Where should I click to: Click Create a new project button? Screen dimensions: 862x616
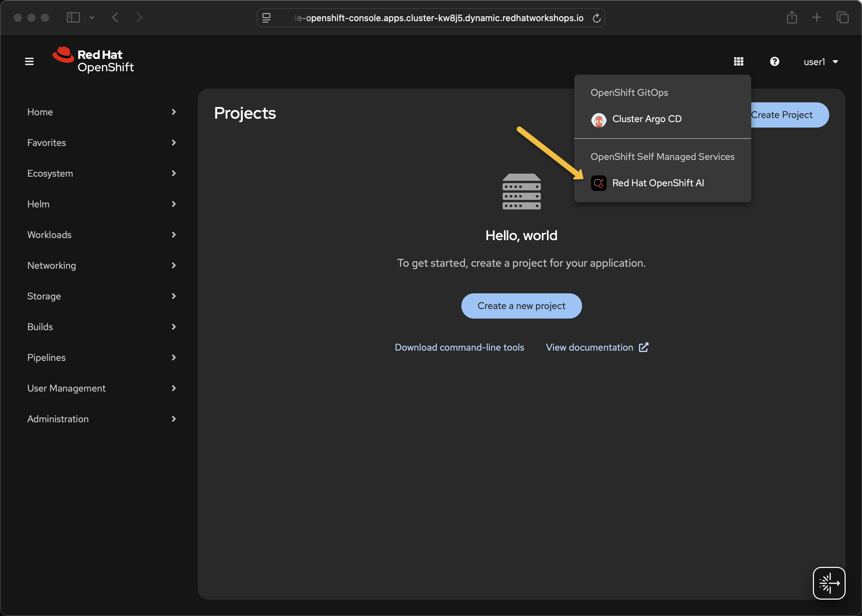[x=521, y=306]
